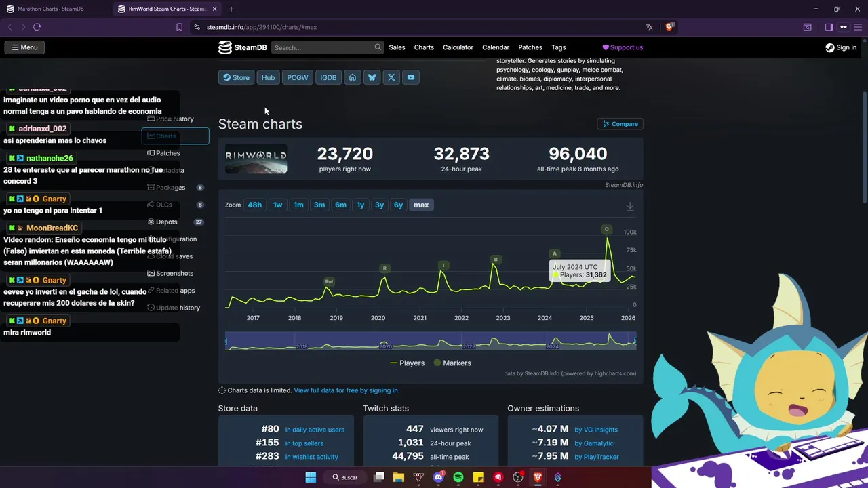Click the chart navigator timeline
The image size is (868, 488).
pyautogui.click(x=431, y=341)
